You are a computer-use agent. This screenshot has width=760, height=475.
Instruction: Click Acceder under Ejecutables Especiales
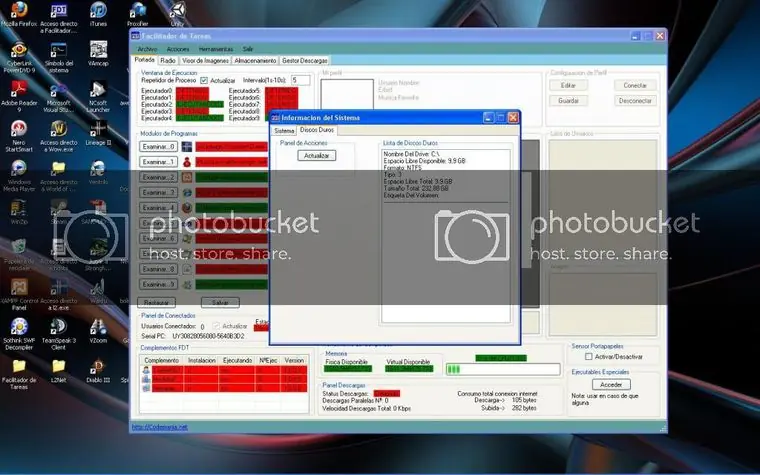(x=611, y=385)
